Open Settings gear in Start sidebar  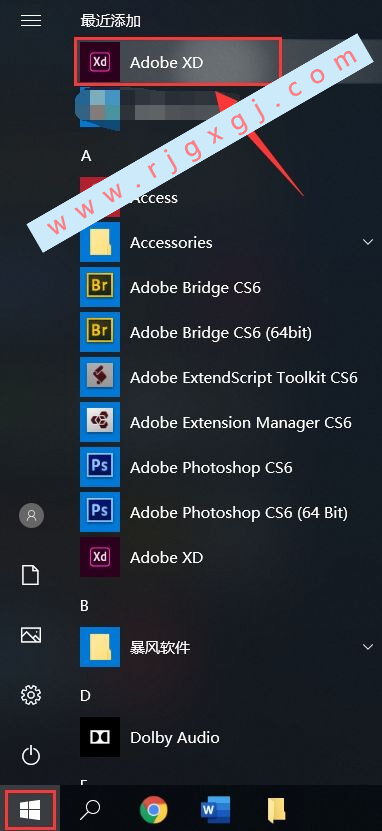(x=31, y=694)
